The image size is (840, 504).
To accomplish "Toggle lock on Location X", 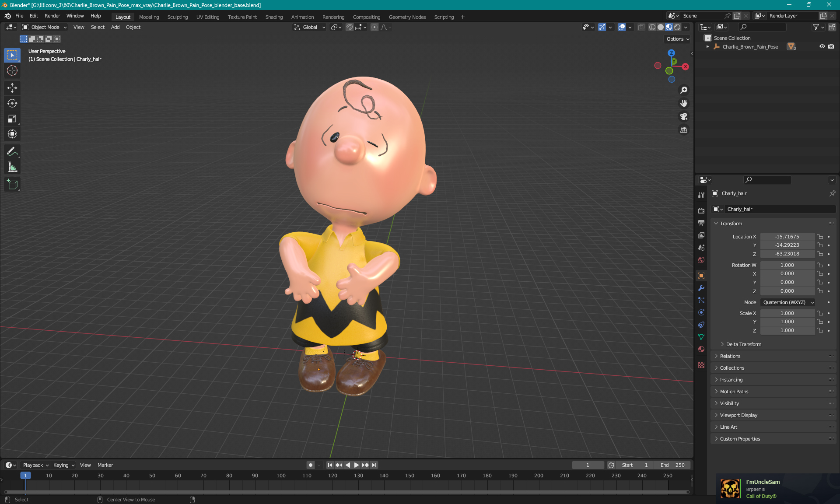I will [x=820, y=237].
